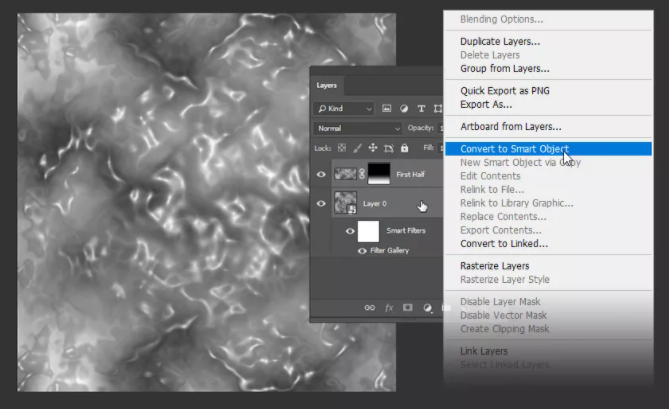Screen dimensions: 669x409
Task: Click the prevent artboard auto-nesting lock icon
Action: click(x=389, y=148)
